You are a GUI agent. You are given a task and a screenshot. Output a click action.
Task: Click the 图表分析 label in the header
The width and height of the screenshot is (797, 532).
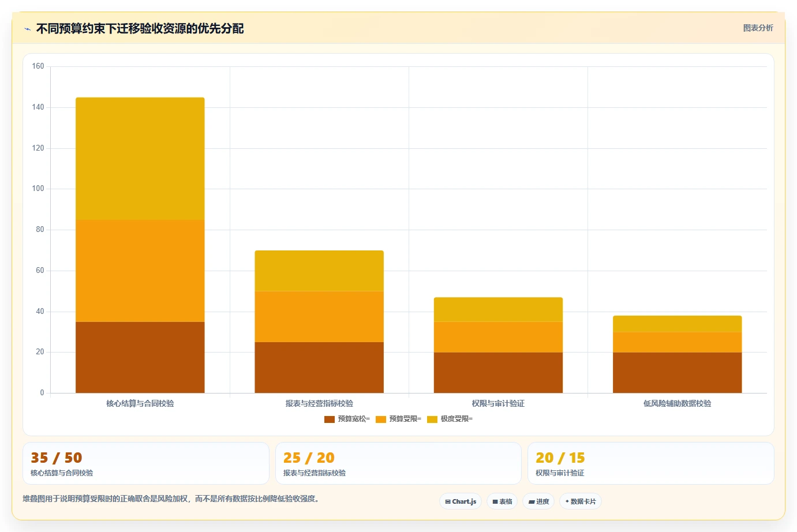pyautogui.click(x=758, y=28)
